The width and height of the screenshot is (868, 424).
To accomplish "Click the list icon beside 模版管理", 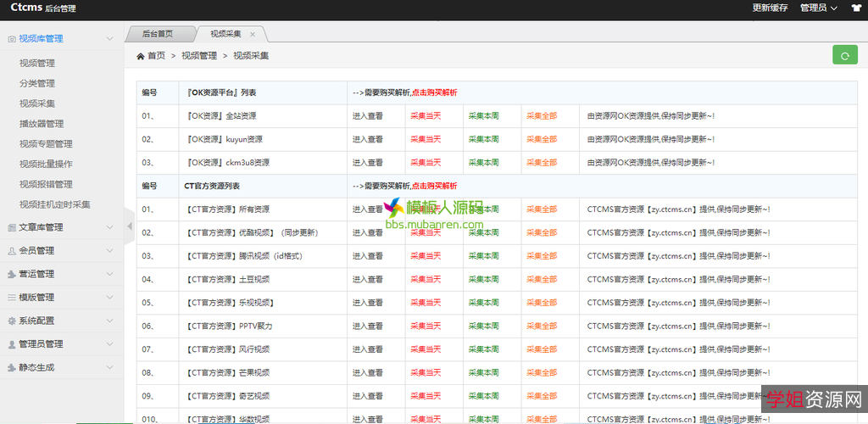I will [12, 298].
